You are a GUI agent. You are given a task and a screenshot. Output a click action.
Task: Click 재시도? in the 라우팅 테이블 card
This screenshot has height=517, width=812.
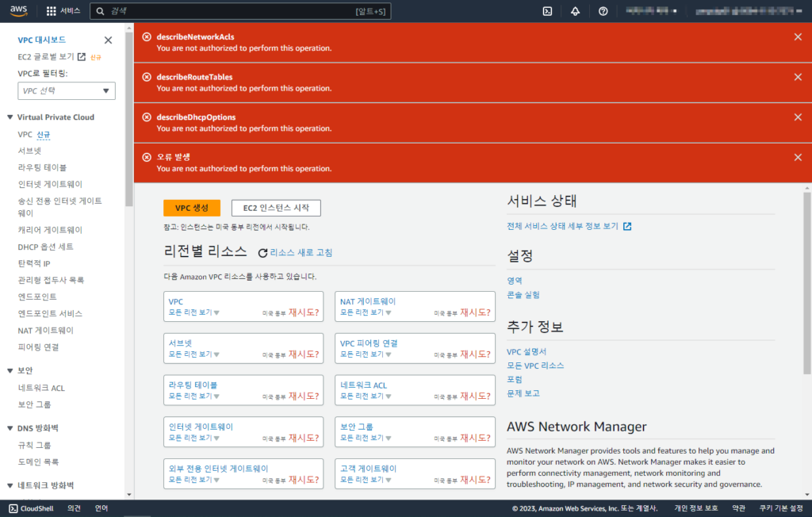click(x=304, y=396)
